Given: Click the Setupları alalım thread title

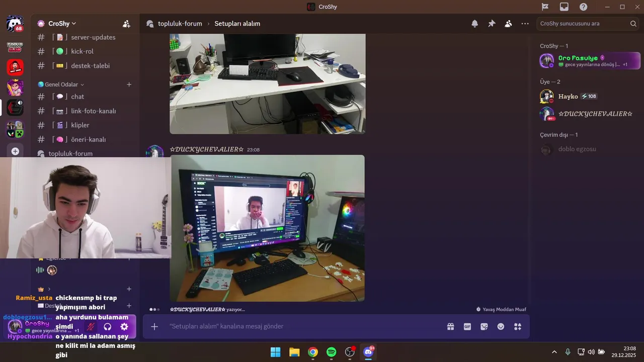Looking at the screenshot, I should 237,24.
